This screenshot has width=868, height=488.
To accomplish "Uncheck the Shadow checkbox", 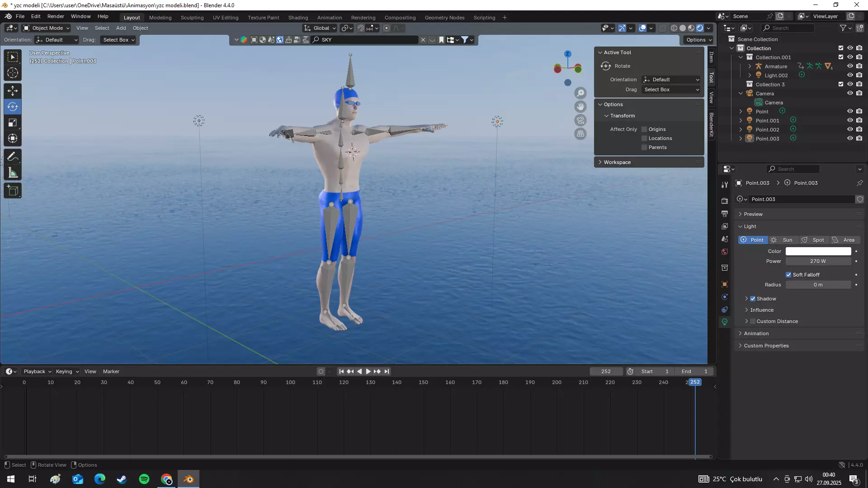I will coord(753,299).
